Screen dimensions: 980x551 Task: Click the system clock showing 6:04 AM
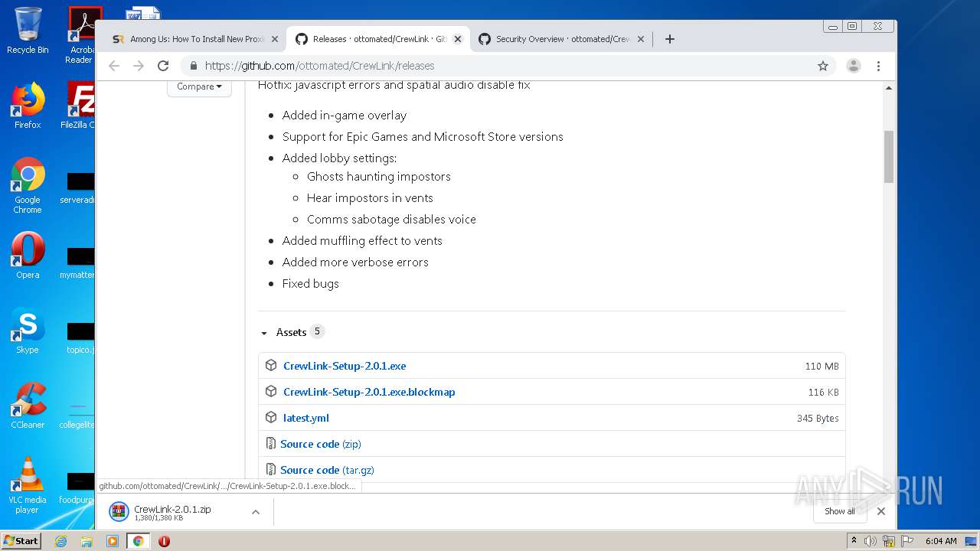pyautogui.click(x=940, y=541)
